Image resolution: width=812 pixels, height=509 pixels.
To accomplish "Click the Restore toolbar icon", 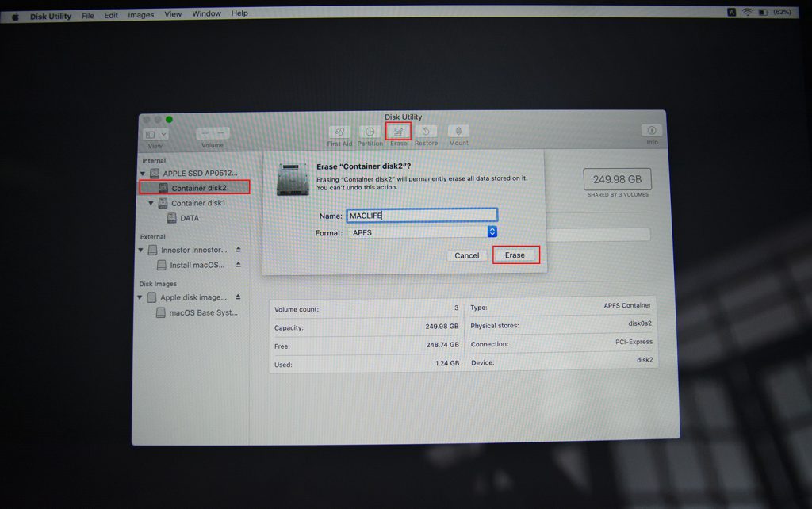I will tap(426, 132).
